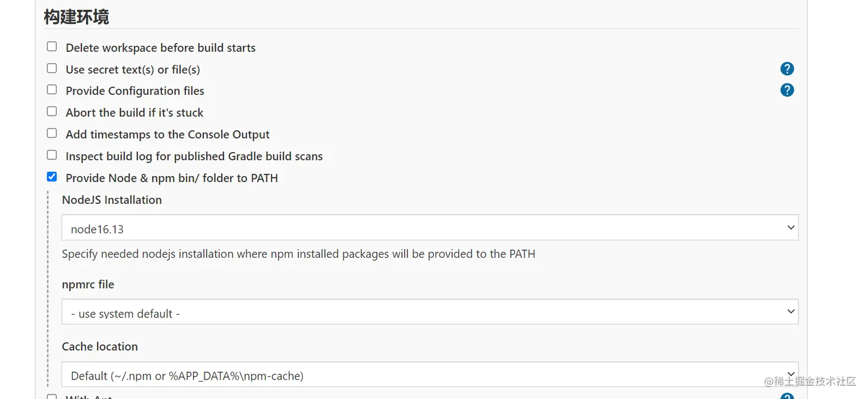Enable Delete workspace before build starts
The height and width of the screenshot is (399, 868).
click(52, 47)
